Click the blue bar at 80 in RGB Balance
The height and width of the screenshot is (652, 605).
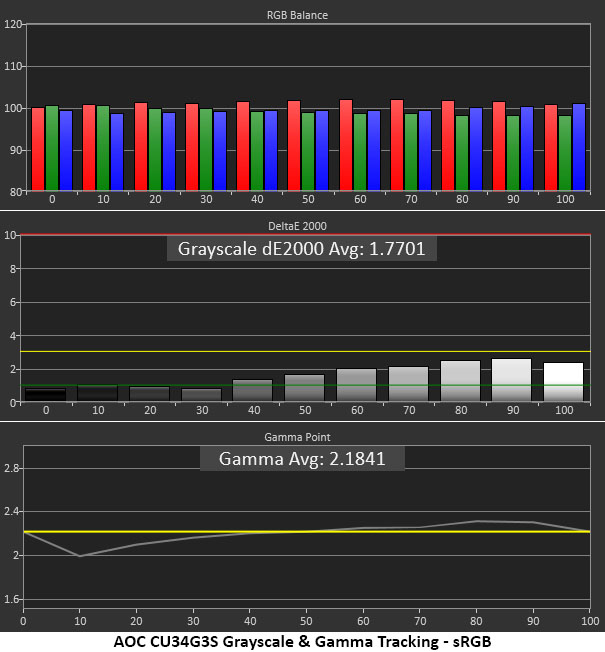click(476, 149)
